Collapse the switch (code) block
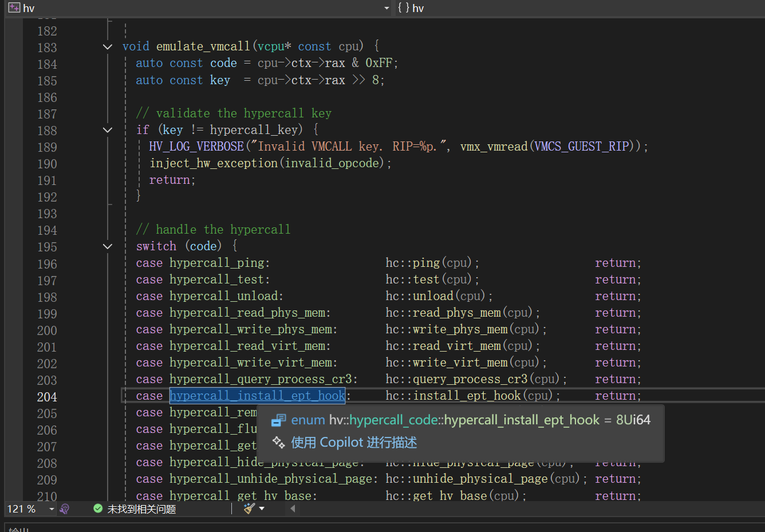Image resolution: width=765 pixels, height=532 pixels. 108,246
